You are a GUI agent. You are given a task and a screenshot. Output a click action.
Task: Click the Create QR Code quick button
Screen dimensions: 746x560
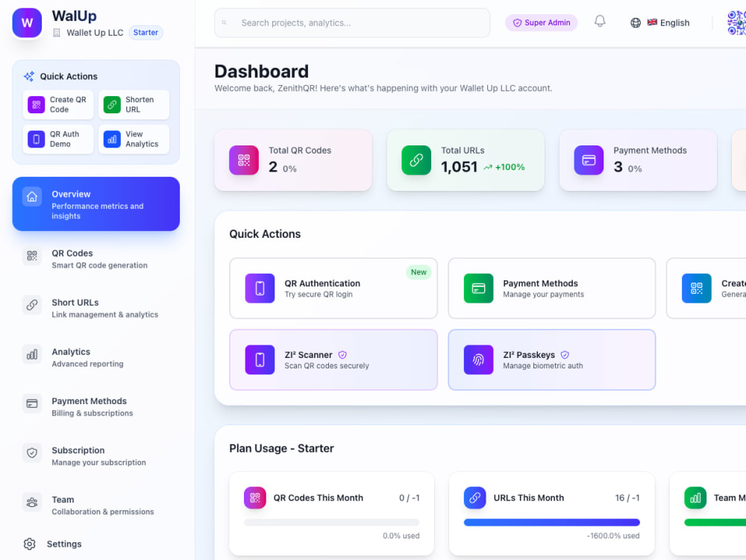58,104
